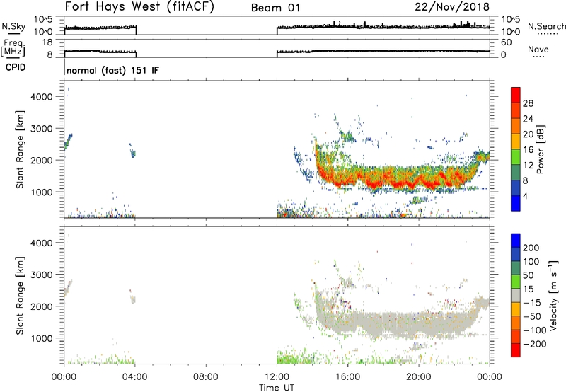Click the '20:00' time axis tick label
Viewport: 566px width, 392px height.
click(x=419, y=377)
